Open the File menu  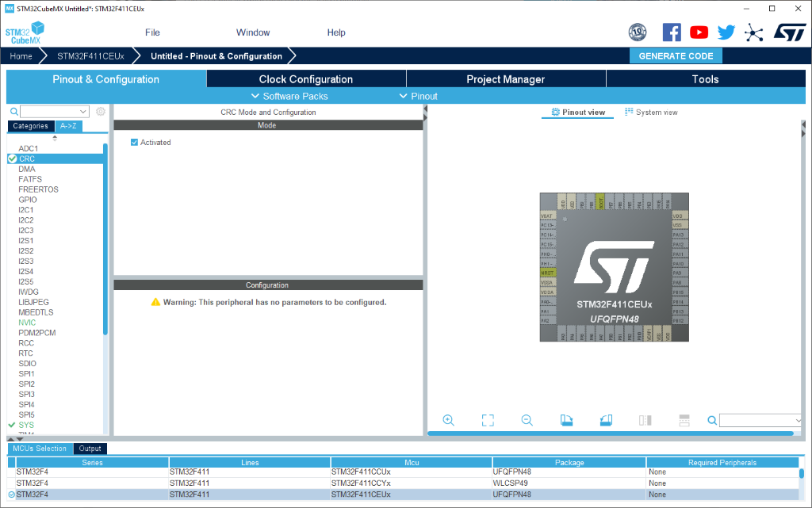pyautogui.click(x=152, y=32)
